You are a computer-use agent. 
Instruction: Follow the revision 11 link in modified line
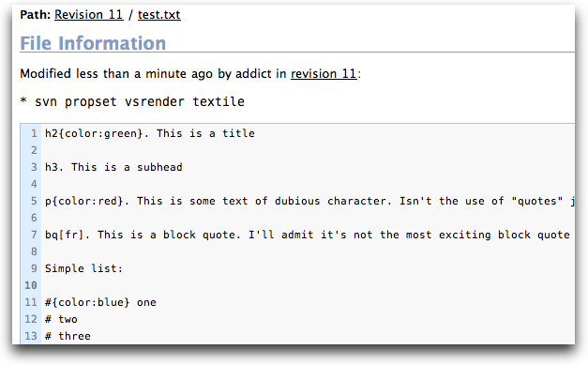coord(324,73)
